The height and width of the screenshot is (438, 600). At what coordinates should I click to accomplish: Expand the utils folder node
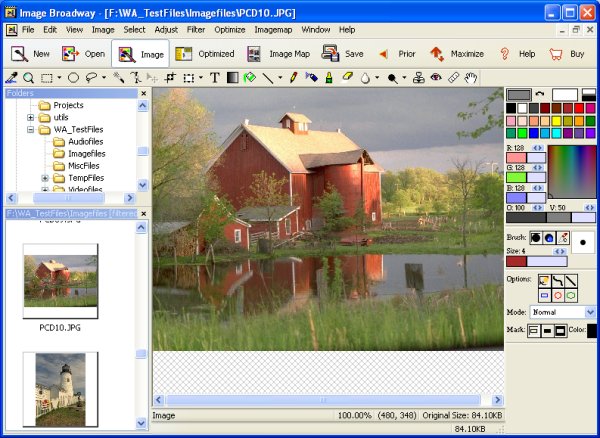31,117
